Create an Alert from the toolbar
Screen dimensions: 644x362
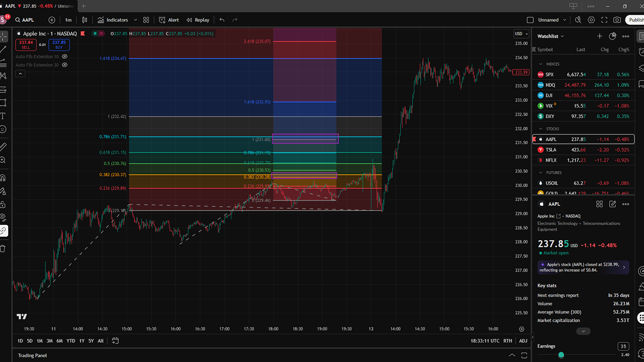pyautogui.click(x=169, y=20)
